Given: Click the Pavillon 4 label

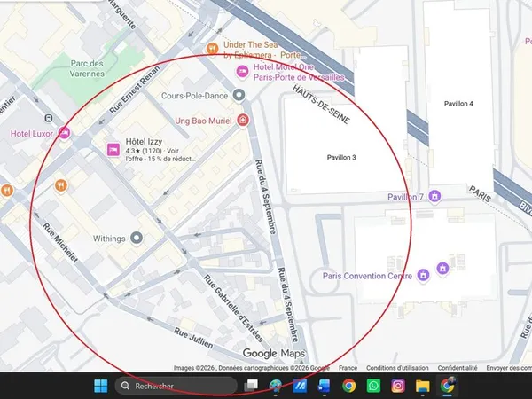Looking at the screenshot, I should point(458,104).
